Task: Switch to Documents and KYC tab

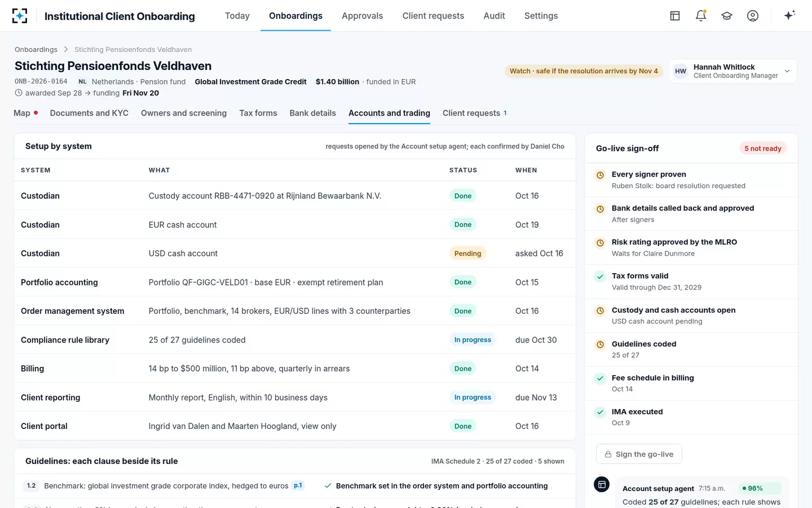Action: 89,113
